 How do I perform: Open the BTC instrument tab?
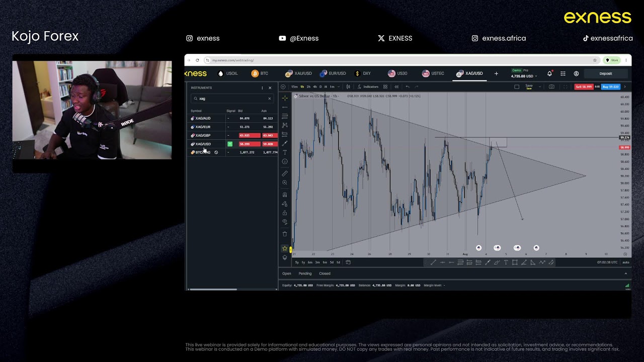click(x=260, y=73)
